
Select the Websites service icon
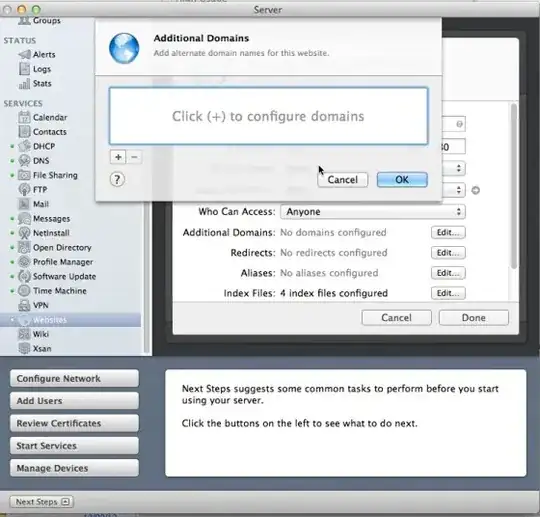click(24, 320)
